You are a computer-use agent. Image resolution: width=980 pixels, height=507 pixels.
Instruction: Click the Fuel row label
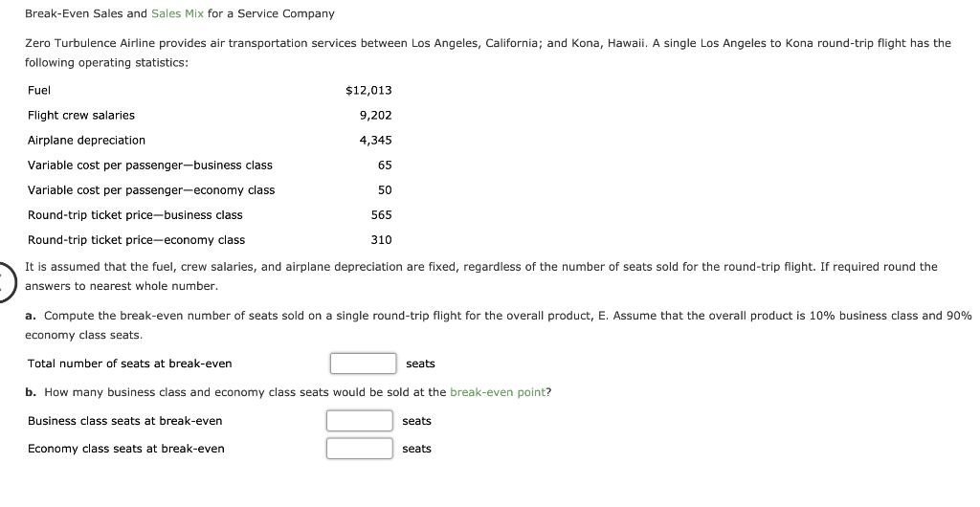coord(38,91)
